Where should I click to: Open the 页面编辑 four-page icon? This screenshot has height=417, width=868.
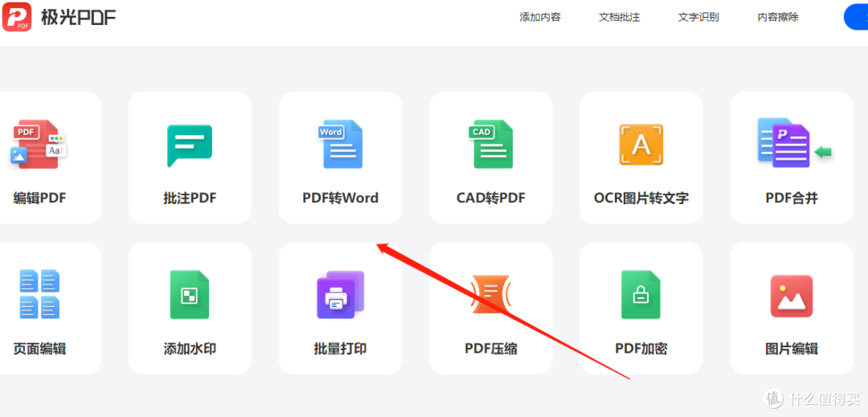tap(39, 294)
